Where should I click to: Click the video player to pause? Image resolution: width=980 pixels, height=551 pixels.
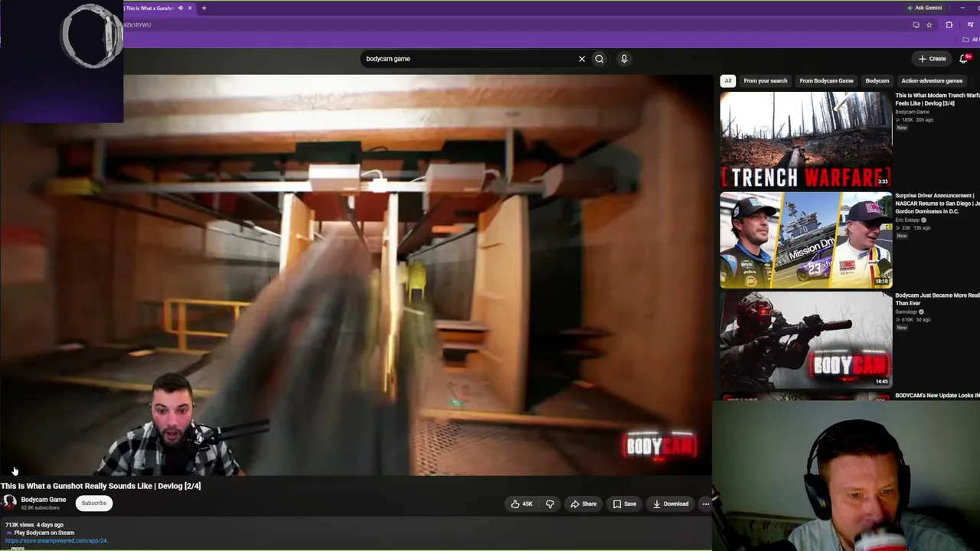[x=356, y=275]
